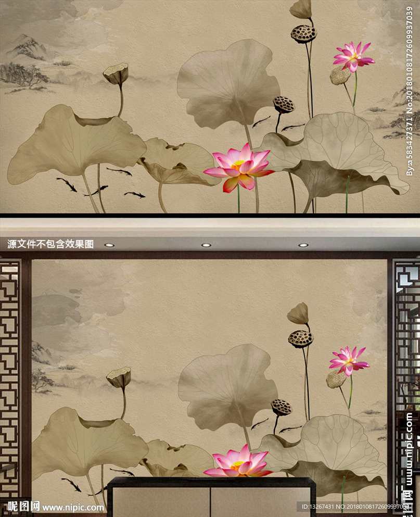
Task: Click the top lotus mural artwork image
Action: 210,107
